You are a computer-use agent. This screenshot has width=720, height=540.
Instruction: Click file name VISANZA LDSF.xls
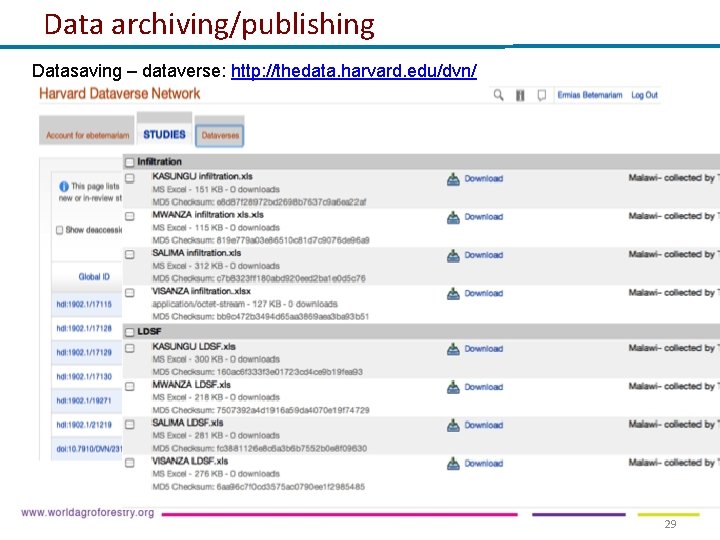tap(190, 461)
